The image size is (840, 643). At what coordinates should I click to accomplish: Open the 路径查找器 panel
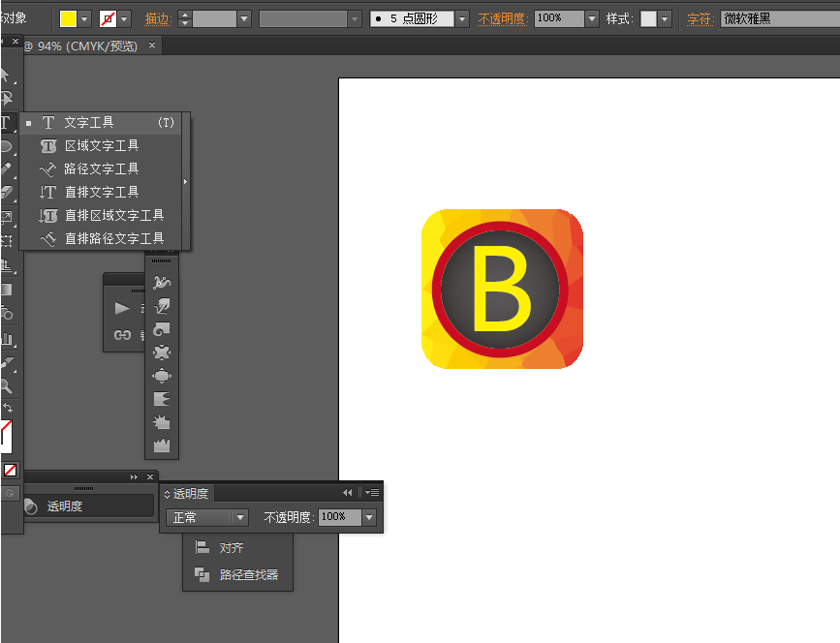pyautogui.click(x=248, y=574)
